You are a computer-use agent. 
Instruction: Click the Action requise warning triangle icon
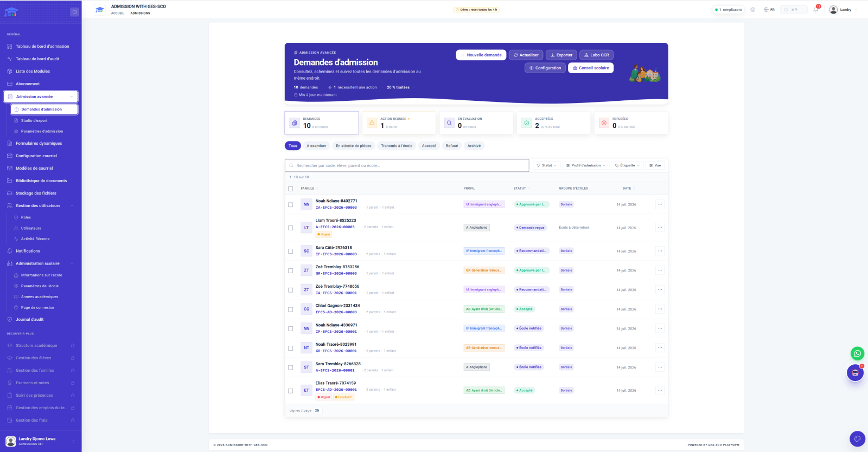pos(372,123)
